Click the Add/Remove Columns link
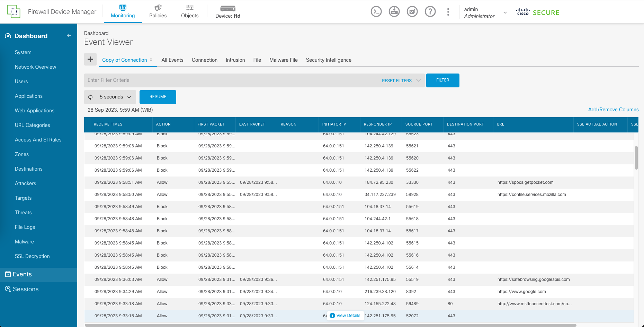Screen dimensions: 644x327 (x=613, y=110)
